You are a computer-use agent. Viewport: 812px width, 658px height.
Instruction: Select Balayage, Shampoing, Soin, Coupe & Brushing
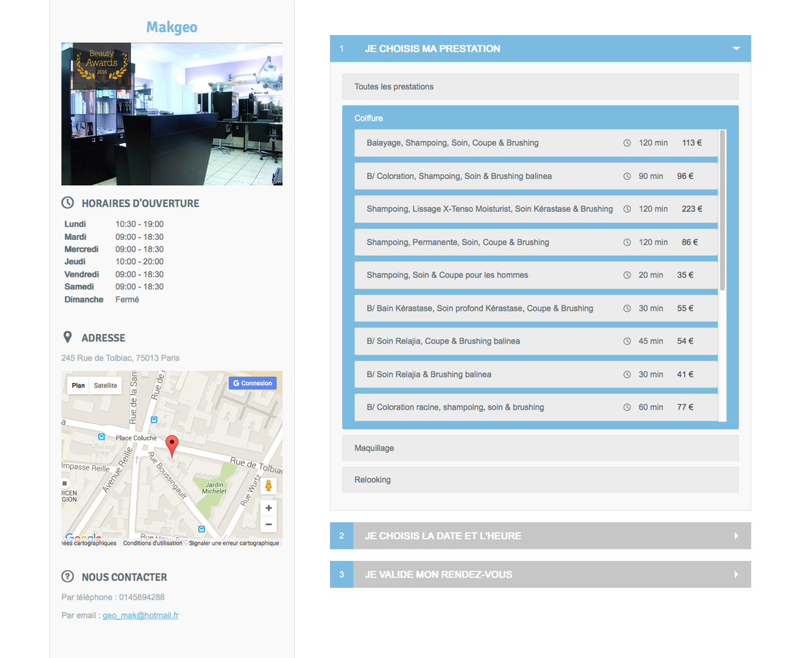click(536, 143)
